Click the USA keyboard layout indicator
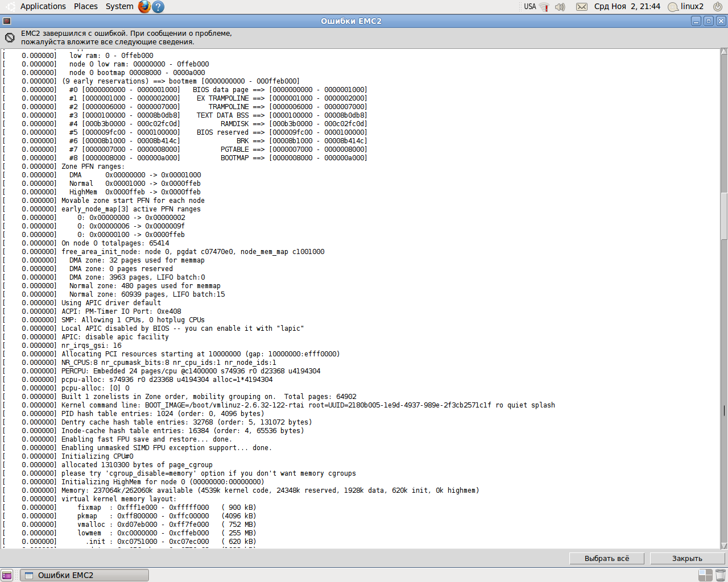The image size is (728, 582). click(530, 6)
